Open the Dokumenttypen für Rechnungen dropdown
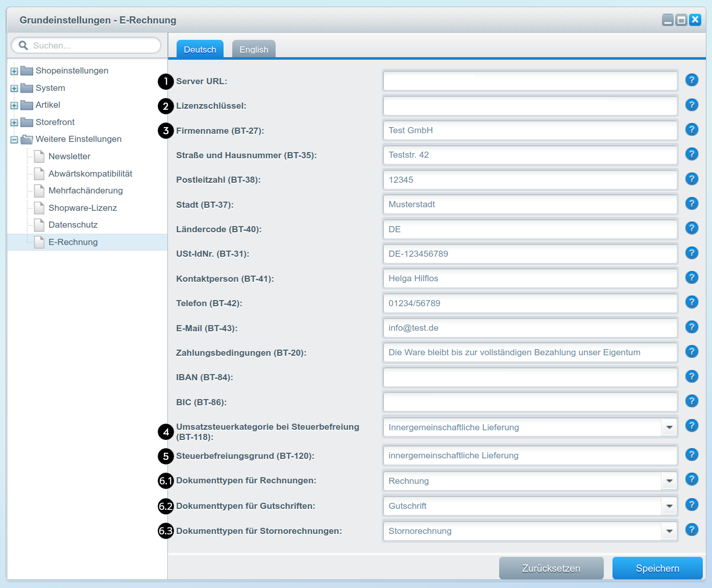Screen dimensions: 712x588 669,481
